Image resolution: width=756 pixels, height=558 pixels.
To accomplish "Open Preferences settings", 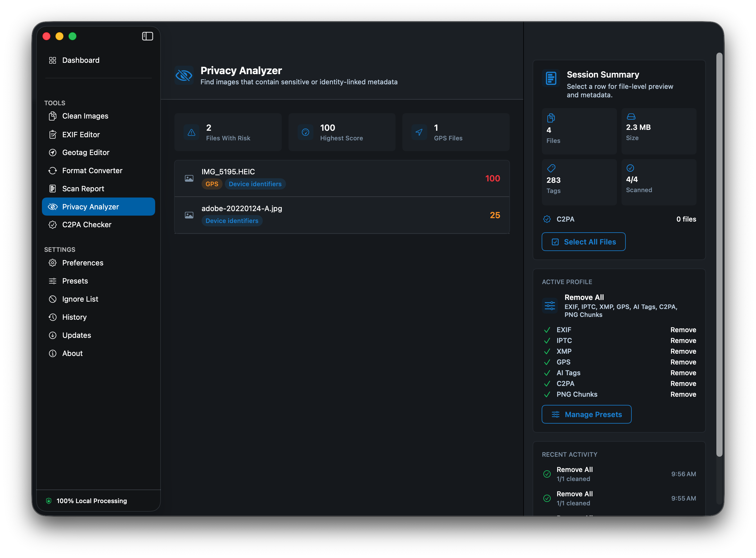I will (98, 263).
